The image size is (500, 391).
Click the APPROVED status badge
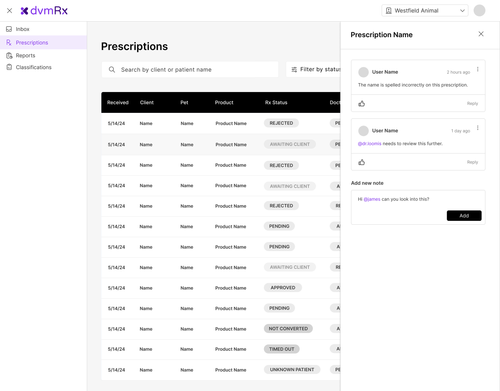283,288
